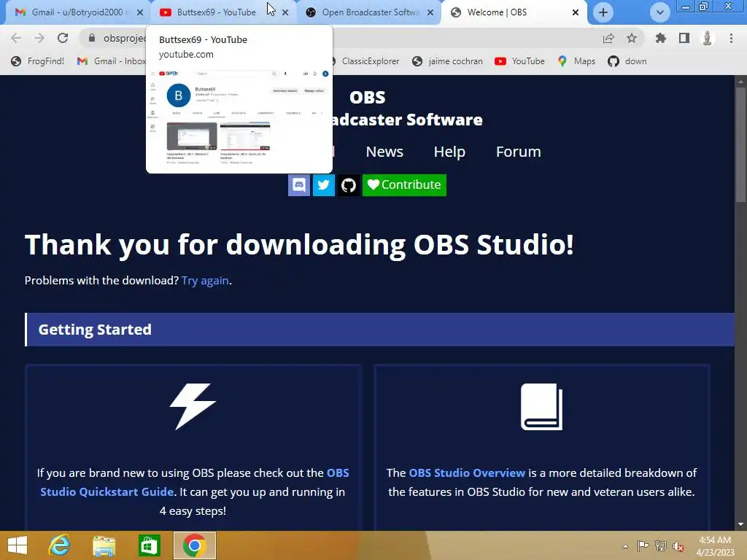
Task: Click the Try again download link
Action: [205, 281]
